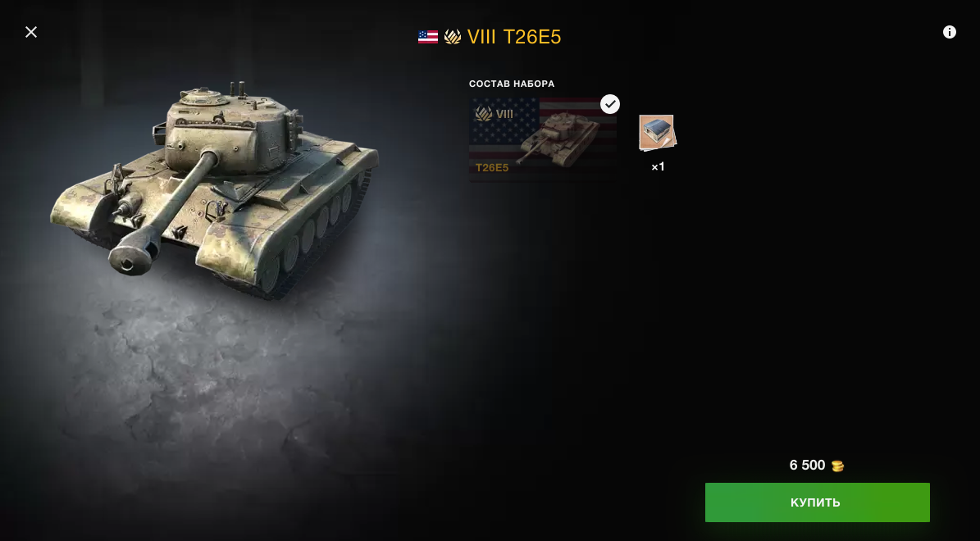
Task: Select the VIII T26E5 title text
Action: [513, 37]
